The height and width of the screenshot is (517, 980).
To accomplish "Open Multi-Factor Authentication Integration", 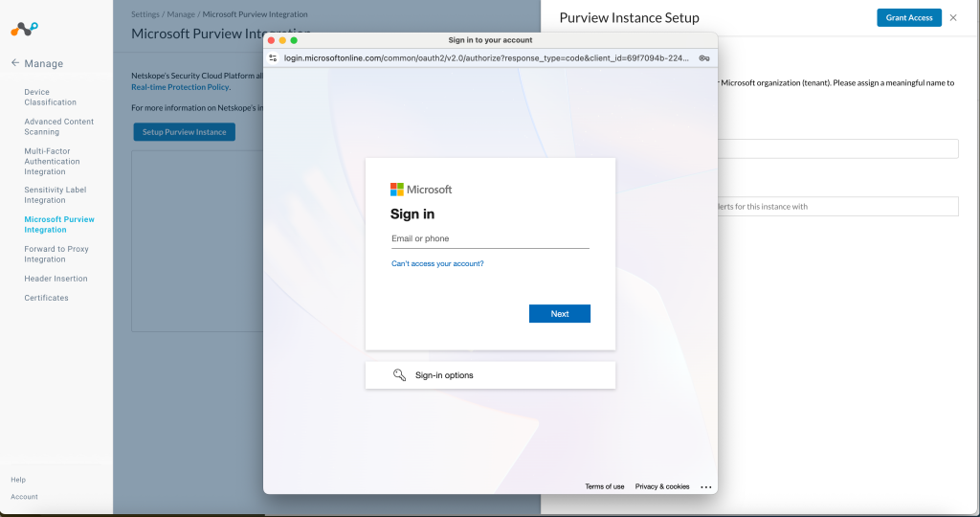I will [52, 161].
